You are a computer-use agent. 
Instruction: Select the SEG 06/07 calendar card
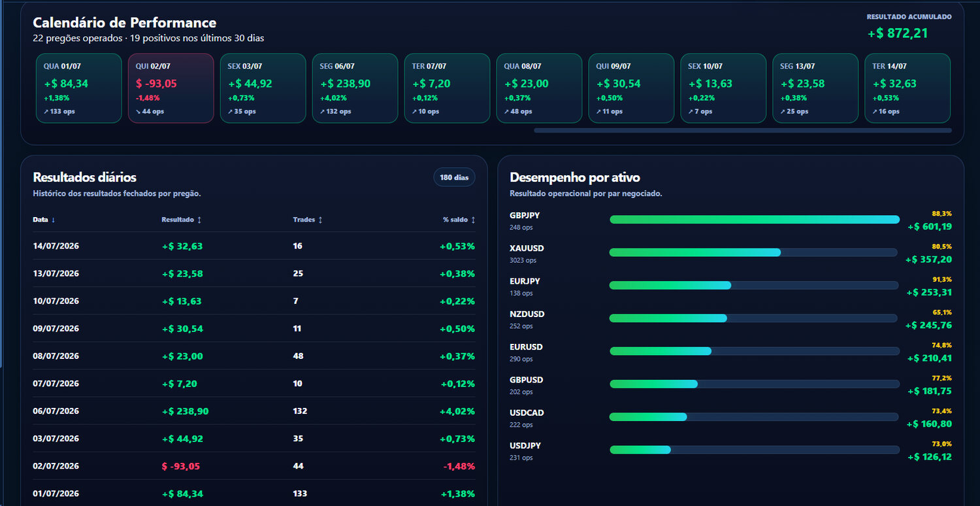(x=355, y=88)
